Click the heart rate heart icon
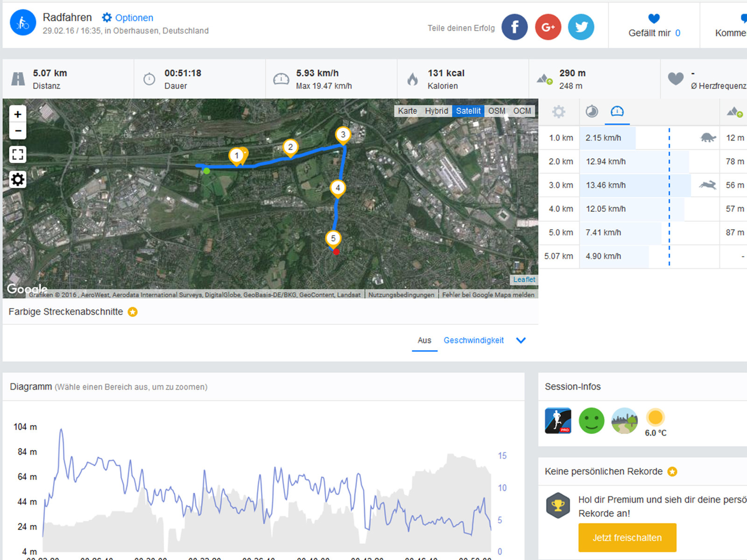This screenshot has width=747, height=560. [x=676, y=79]
